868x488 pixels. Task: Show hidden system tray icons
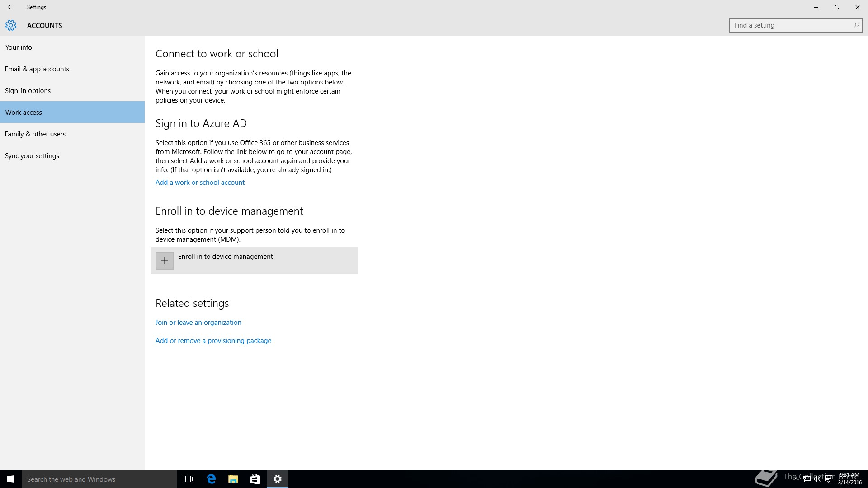(x=796, y=479)
